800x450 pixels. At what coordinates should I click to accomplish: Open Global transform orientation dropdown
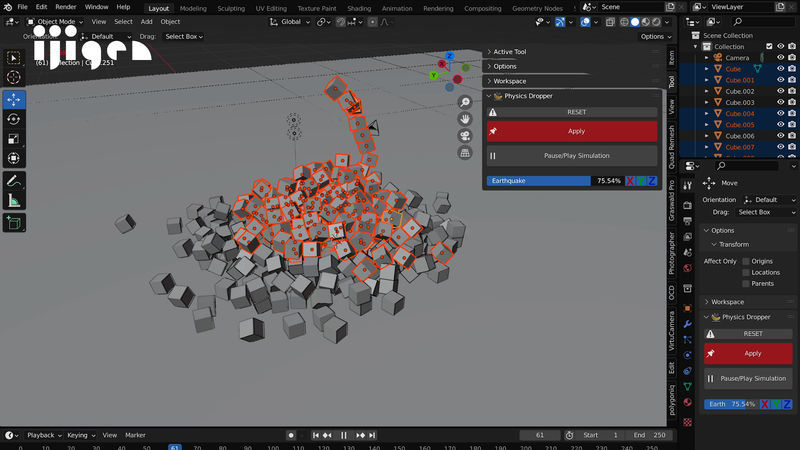pyautogui.click(x=290, y=22)
